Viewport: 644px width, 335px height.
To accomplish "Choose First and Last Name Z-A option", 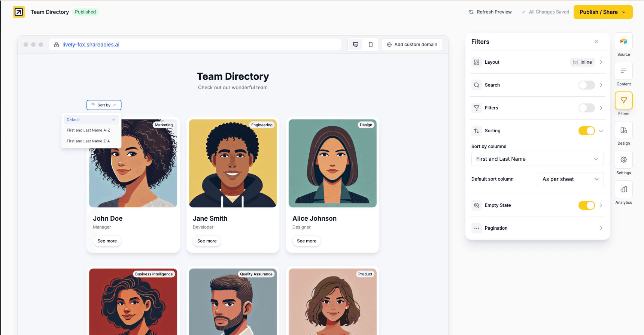I will (88, 141).
